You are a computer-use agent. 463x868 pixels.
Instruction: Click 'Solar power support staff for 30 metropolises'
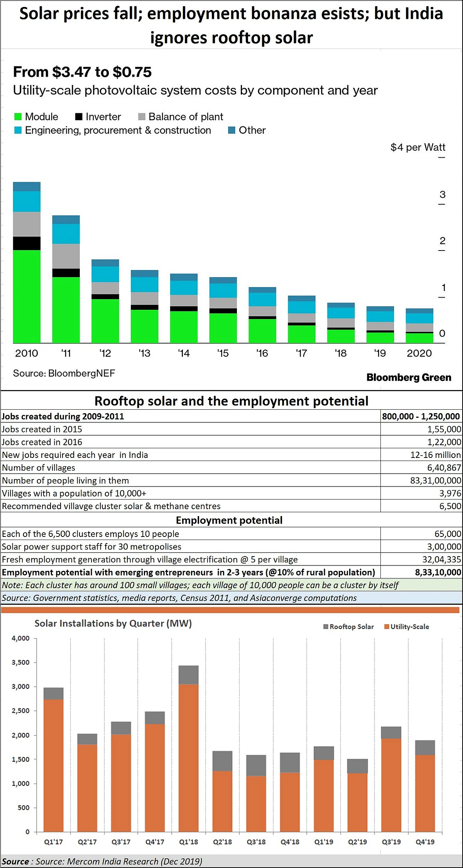pyautogui.click(x=91, y=547)
